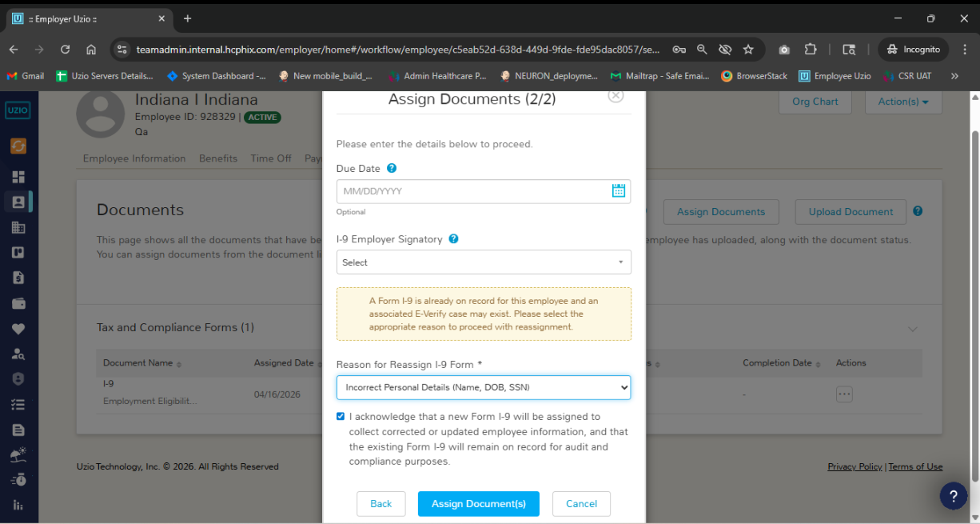Close the Assign Documents dialog with X
980x524 pixels.
coord(615,96)
